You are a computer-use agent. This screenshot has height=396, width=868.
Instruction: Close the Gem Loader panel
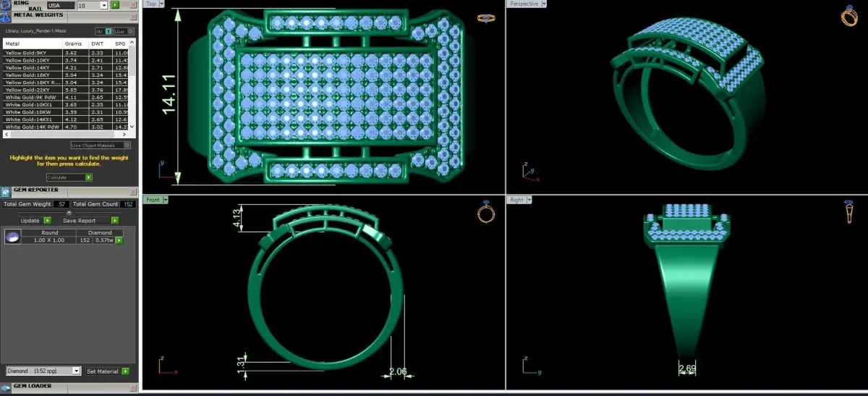[x=133, y=388]
